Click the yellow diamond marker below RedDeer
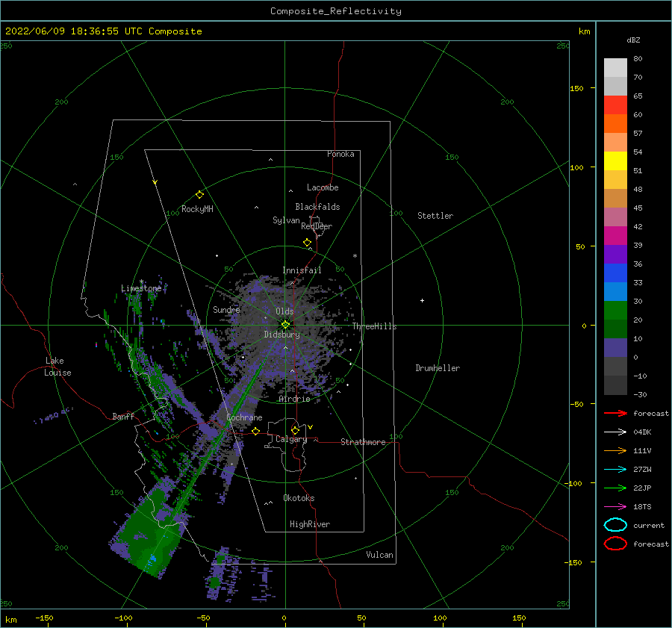The height and width of the screenshot is (628, 672). (308, 242)
